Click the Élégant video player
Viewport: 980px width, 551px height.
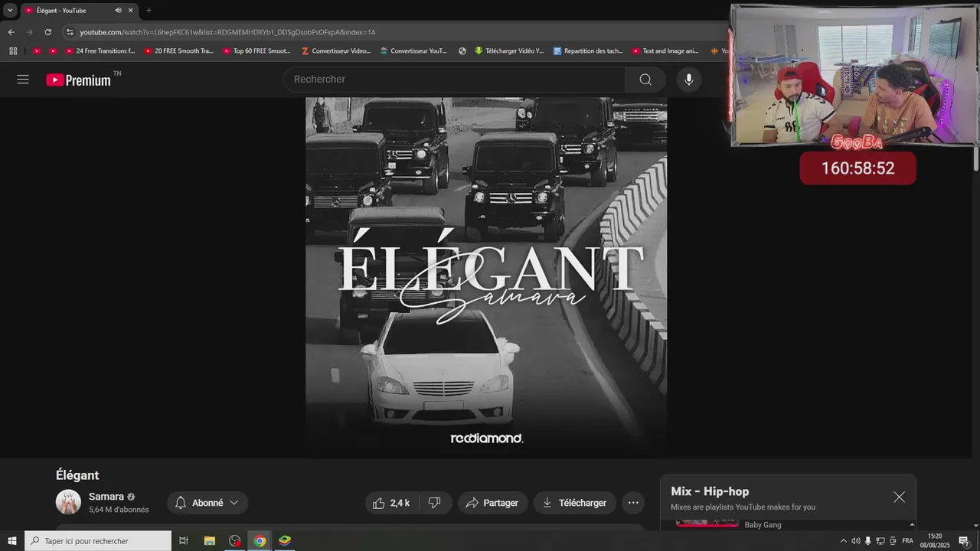click(486, 278)
